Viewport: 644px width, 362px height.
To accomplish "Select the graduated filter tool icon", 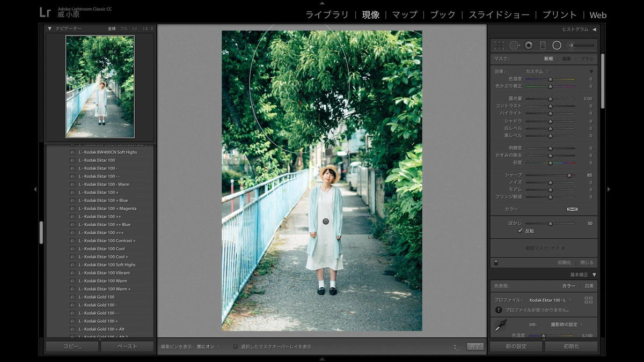I will click(x=543, y=46).
